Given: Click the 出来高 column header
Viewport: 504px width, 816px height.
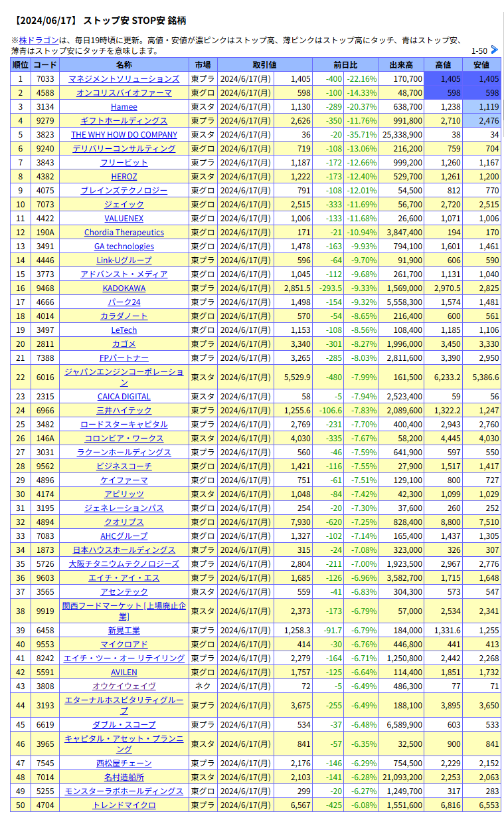Looking at the screenshot, I should pos(401,64).
